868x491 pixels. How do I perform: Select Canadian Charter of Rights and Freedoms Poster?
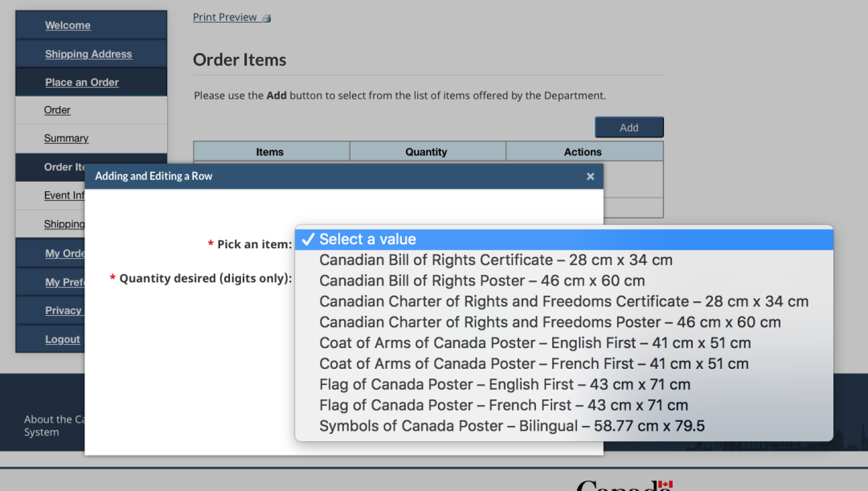pos(550,322)
